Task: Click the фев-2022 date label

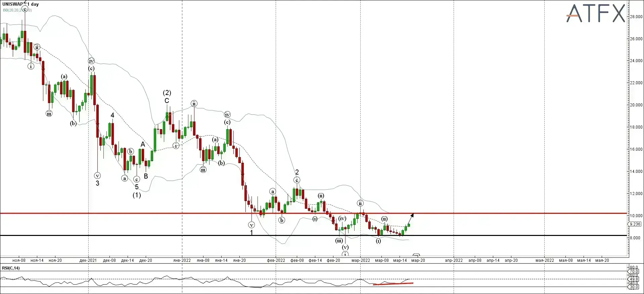Action: [x=276, y=260]
